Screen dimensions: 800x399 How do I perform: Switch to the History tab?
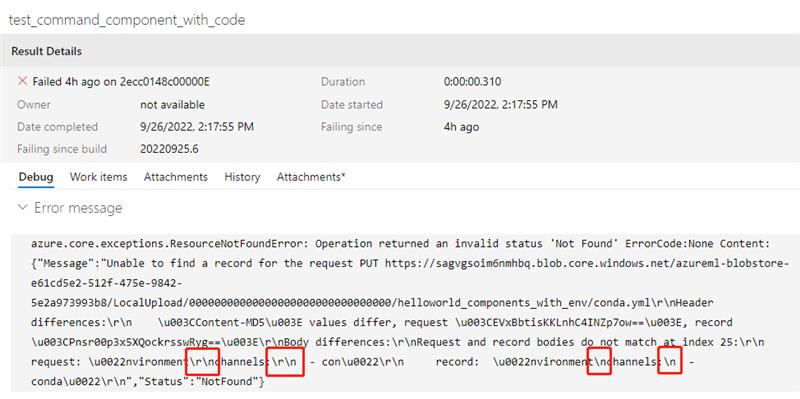[242, 177]
